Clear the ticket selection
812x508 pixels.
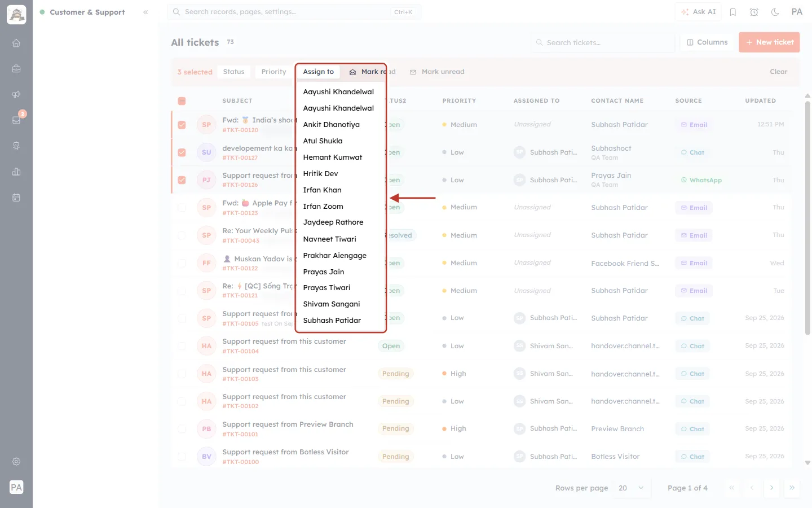coord(779,72)
